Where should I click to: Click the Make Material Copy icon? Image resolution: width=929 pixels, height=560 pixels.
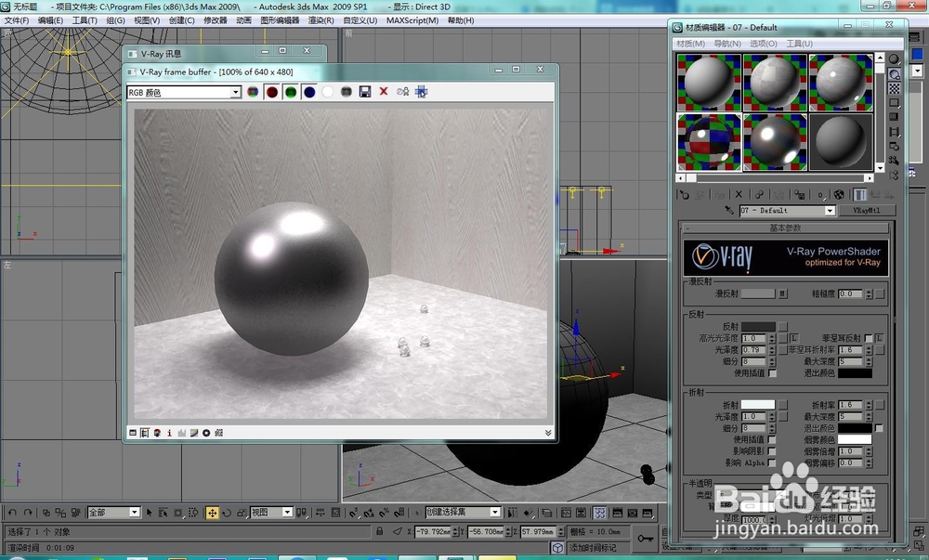pyautogui.click(x=759, y=194)
